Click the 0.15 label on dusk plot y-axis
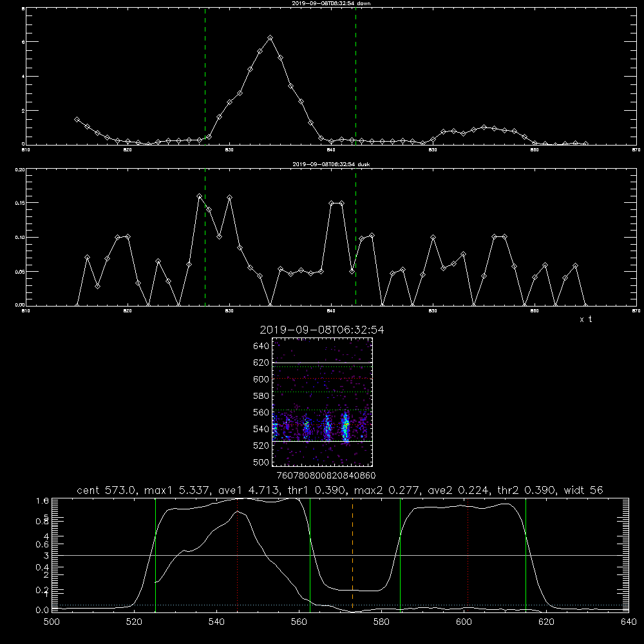 [x=20, y=203]
